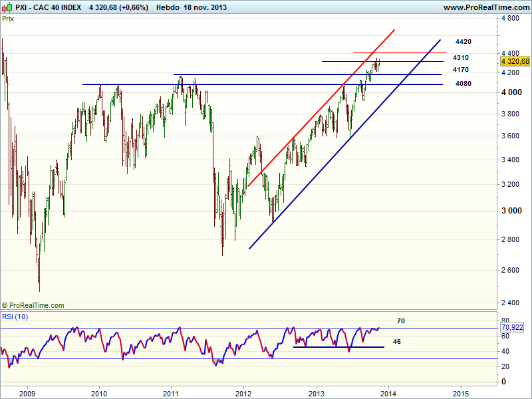Screen dimensions: 532x399
Task: Click the © ProRealTime.com copyright text
Action: click(33, 305)
